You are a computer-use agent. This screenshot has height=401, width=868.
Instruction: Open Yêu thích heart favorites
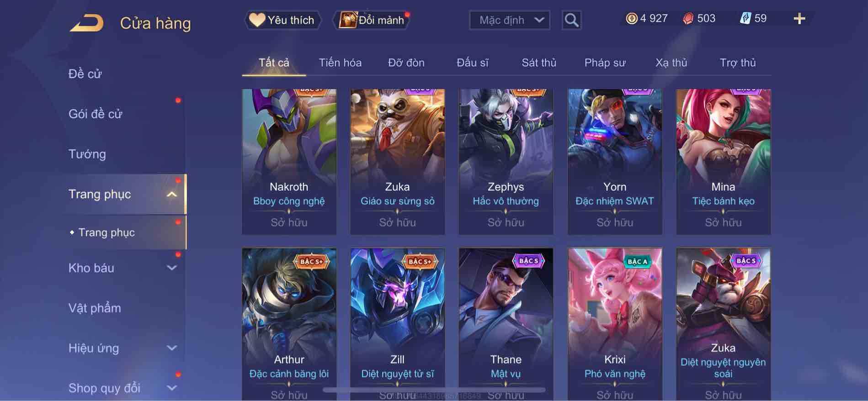click(282, 20)
